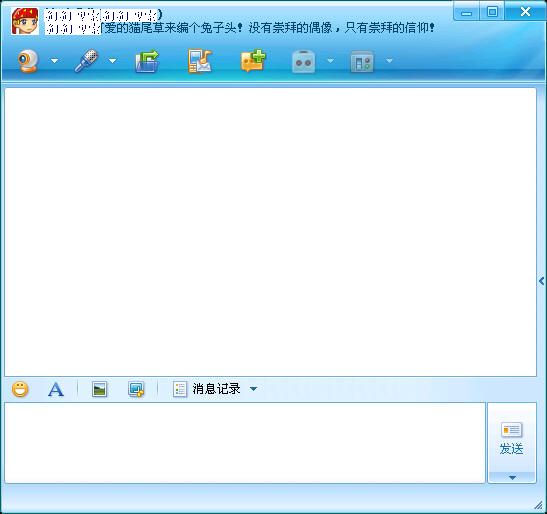Insert a picture with image icon
This screenshot has width=547, height=514.
pos(99,389)
